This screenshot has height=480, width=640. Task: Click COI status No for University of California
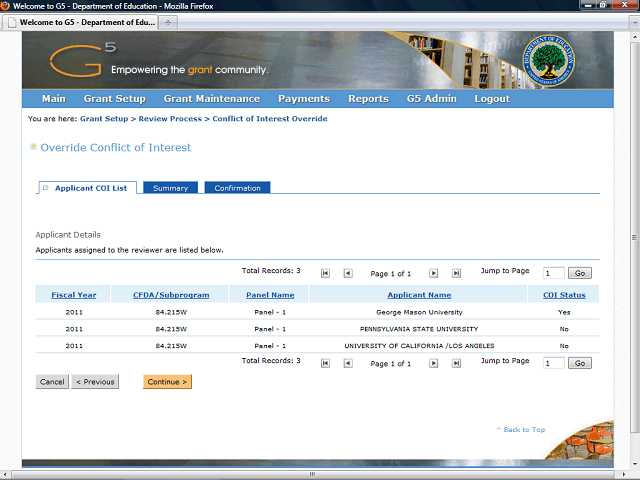click(564, 346)
